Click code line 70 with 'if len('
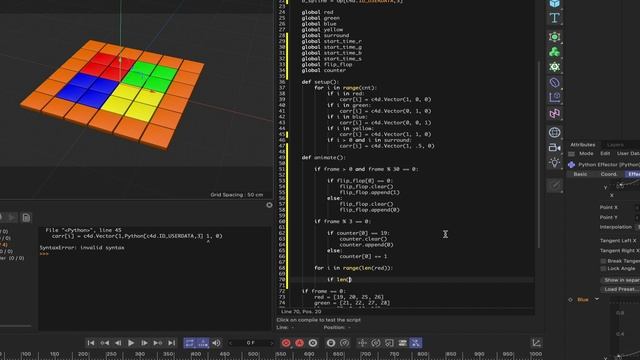 339,280
